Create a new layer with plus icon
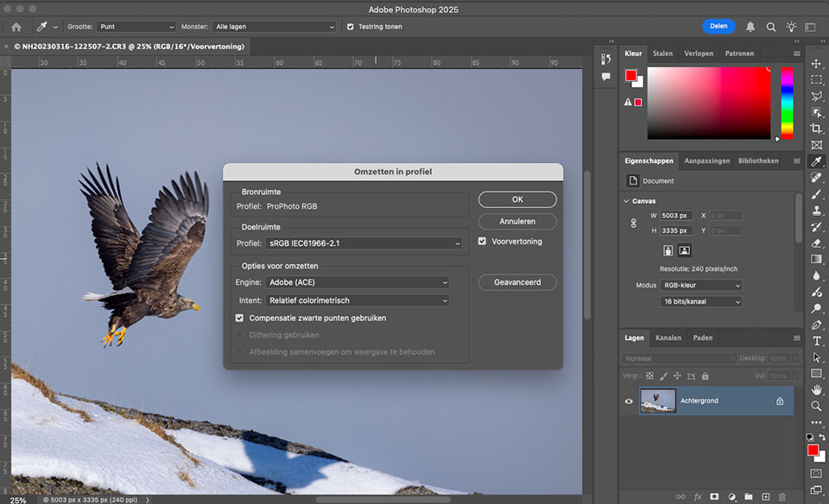This screenshot has height=504, width=829. tap(766, 496)
